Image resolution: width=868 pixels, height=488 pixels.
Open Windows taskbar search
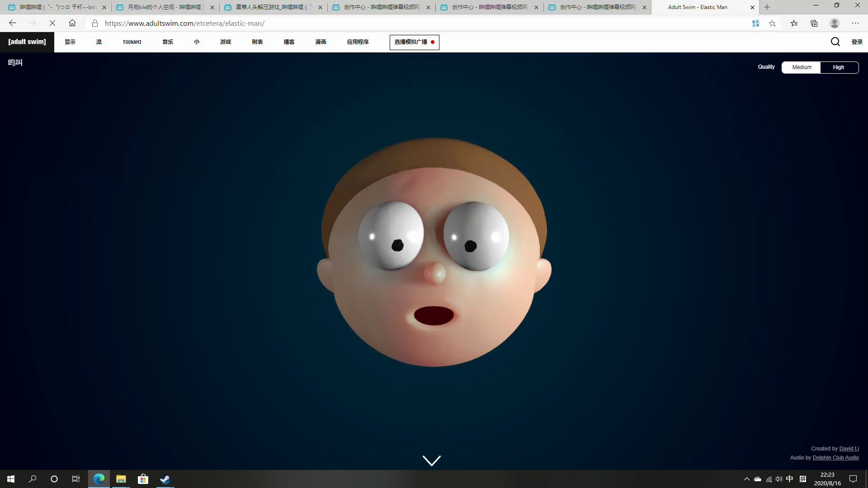[33, 479]
